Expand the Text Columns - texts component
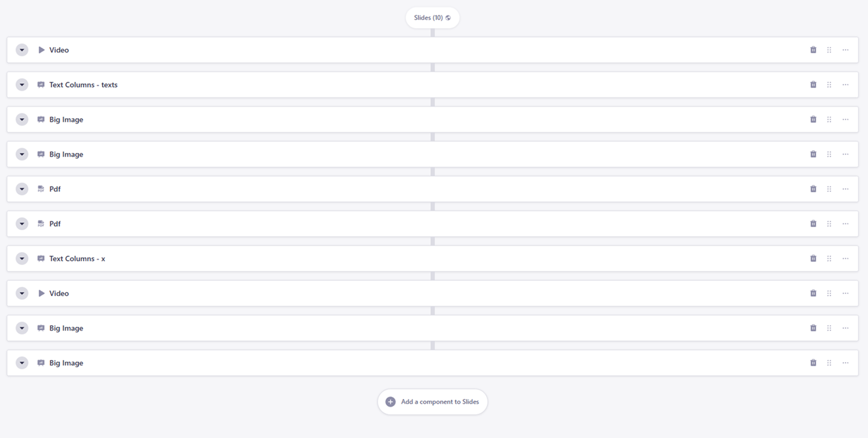Image resolution: width=868 pixels, height=438 pixels. 22,85
